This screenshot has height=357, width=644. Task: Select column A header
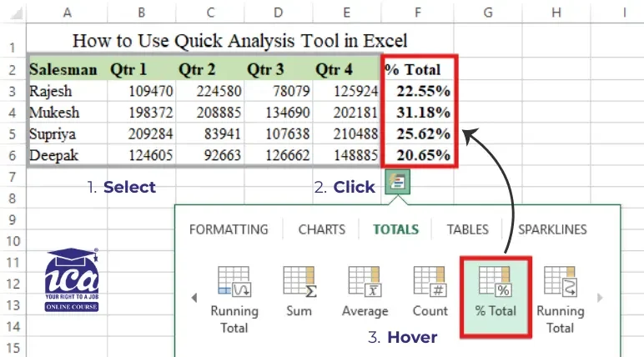point(67,13)
